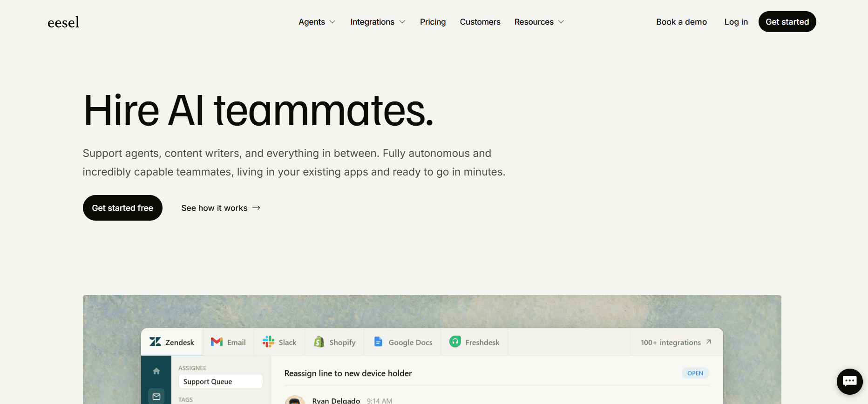Click the Shopify bag icon
Screen dimensions: 868x404
click(319, 342)
